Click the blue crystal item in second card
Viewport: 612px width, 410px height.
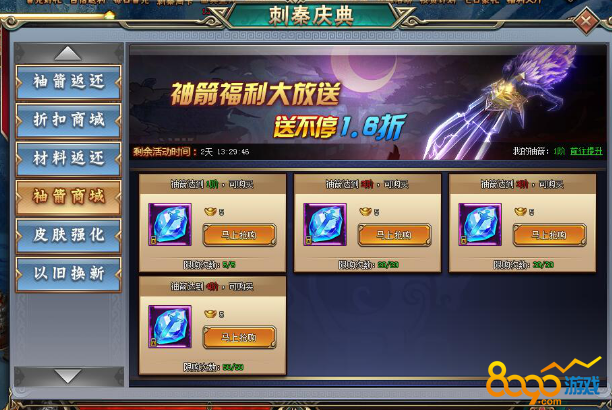tap(325, 224)
